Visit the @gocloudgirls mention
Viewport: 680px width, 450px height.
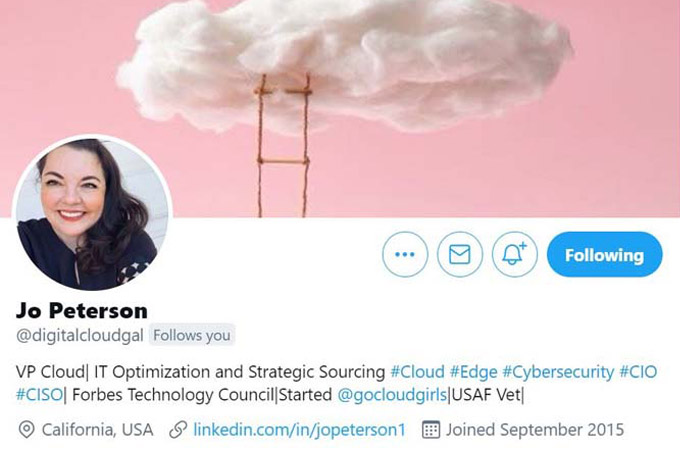tap(392, 395)
